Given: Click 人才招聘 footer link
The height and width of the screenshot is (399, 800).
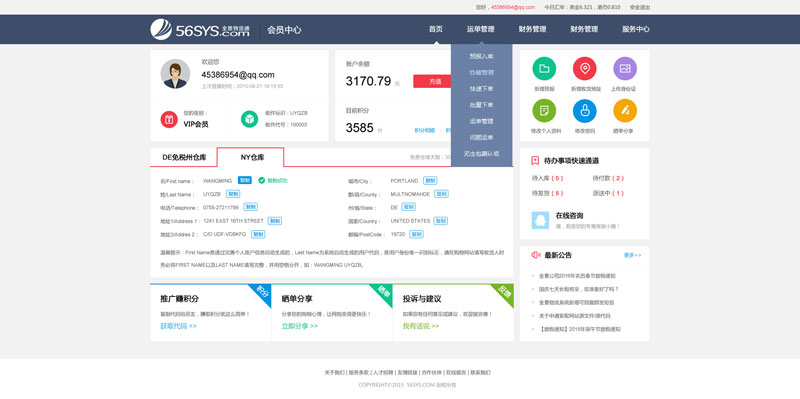Looking at the screenshot, I should click(383, 372).
